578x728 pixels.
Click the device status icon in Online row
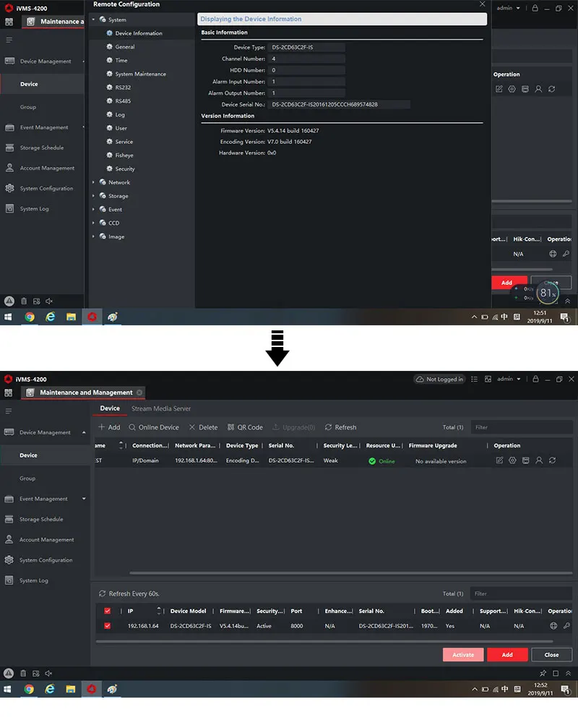525,461
